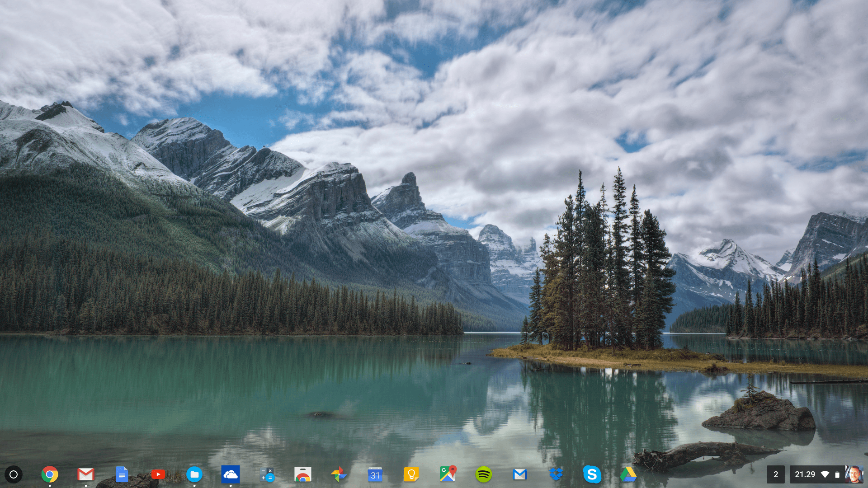
Task: Open Google Photos pinwheel icon
Action: (339, 474)
